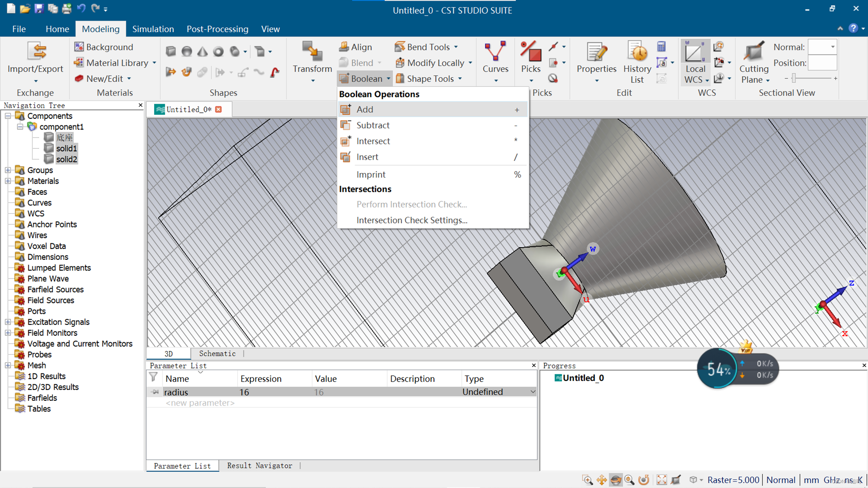
Task: Collapse the component1 tree node
Action: tap(20, 127)
